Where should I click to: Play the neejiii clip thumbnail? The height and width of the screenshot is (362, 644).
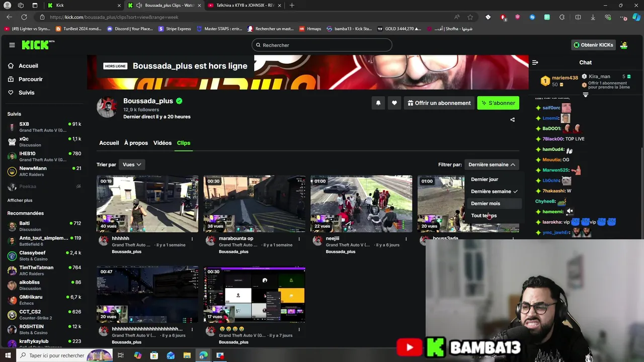[361, 204]
